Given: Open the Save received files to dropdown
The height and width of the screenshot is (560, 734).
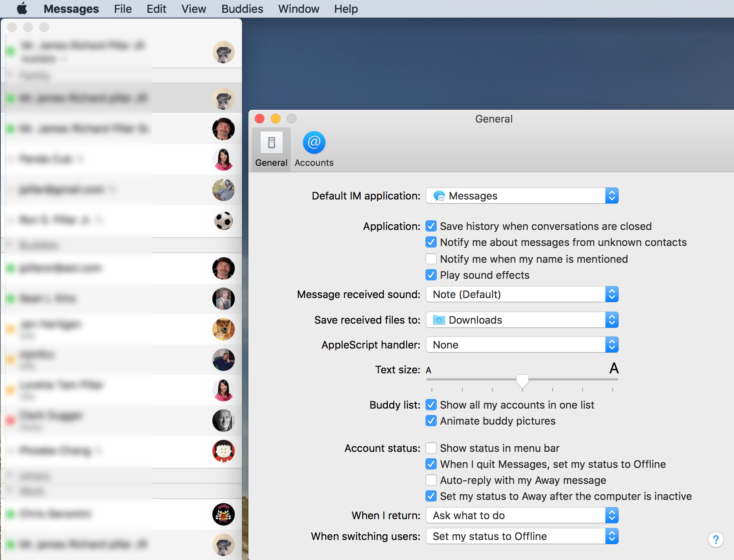Looking at the screenshot, I should tap(522, 320).
